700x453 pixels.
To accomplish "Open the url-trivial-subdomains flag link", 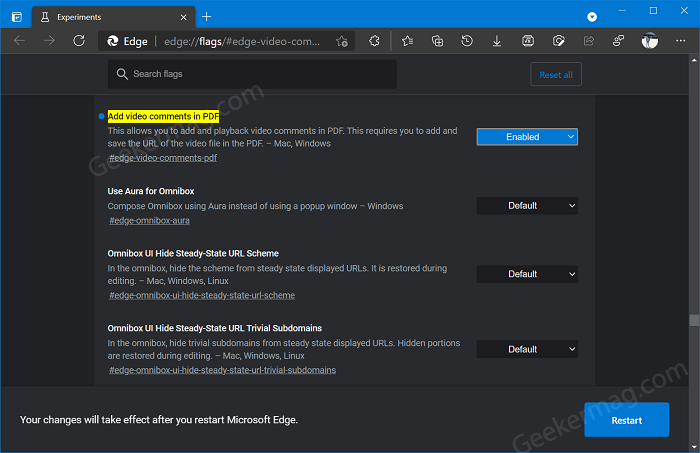I will 222,370.
